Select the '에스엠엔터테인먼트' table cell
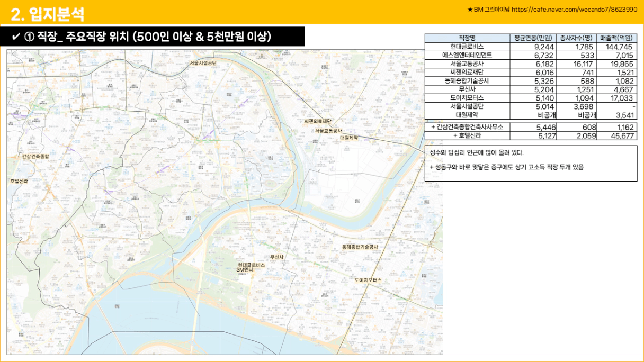 [x=467, y=55]
